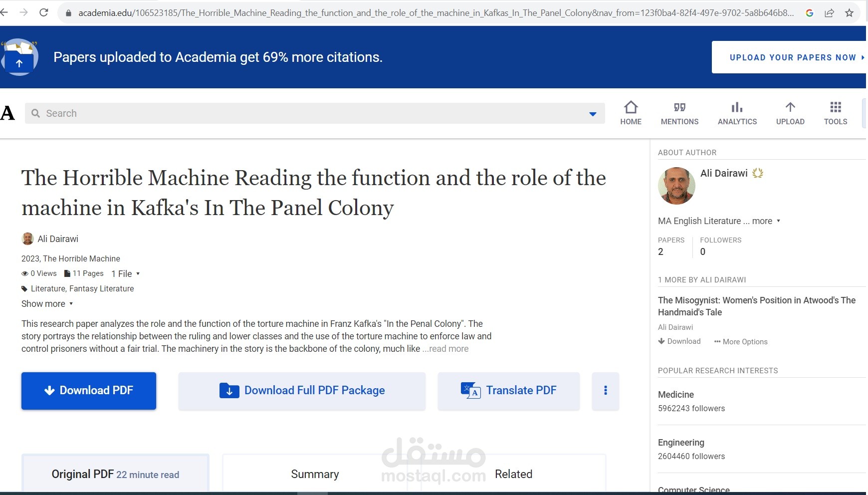Open the three-dot more actions button
The height and width of the screenshot is (495, 868).
[x=606, y=391]
